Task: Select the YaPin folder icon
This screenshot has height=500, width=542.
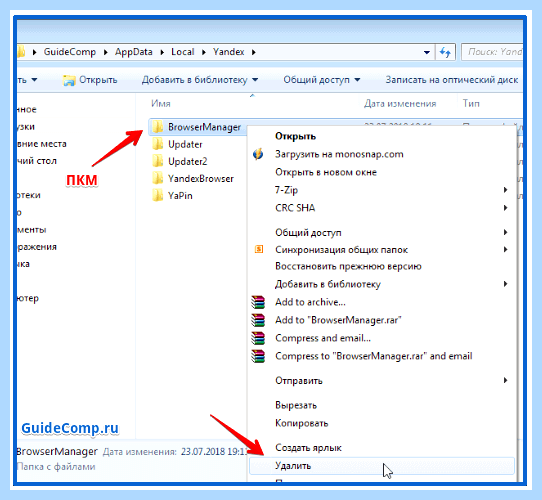Action: (158, 195)
